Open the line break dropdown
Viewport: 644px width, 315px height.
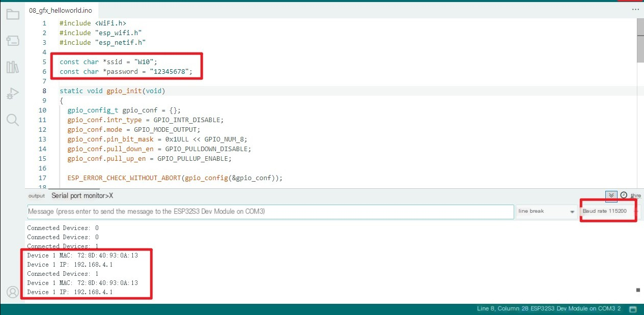point(546,211)
